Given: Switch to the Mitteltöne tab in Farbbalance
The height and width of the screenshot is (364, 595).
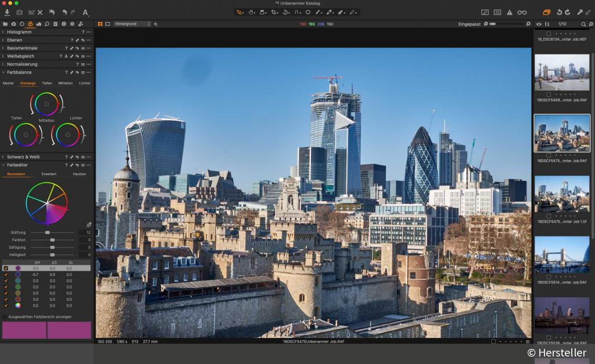Looking at the screenshot, I should (x=66, y=83).
